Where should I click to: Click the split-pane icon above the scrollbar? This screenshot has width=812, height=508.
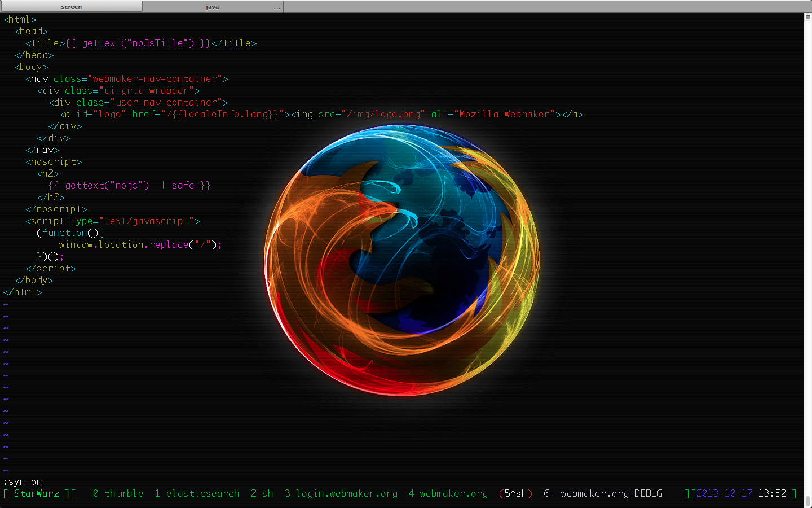[x=807, y=16]
